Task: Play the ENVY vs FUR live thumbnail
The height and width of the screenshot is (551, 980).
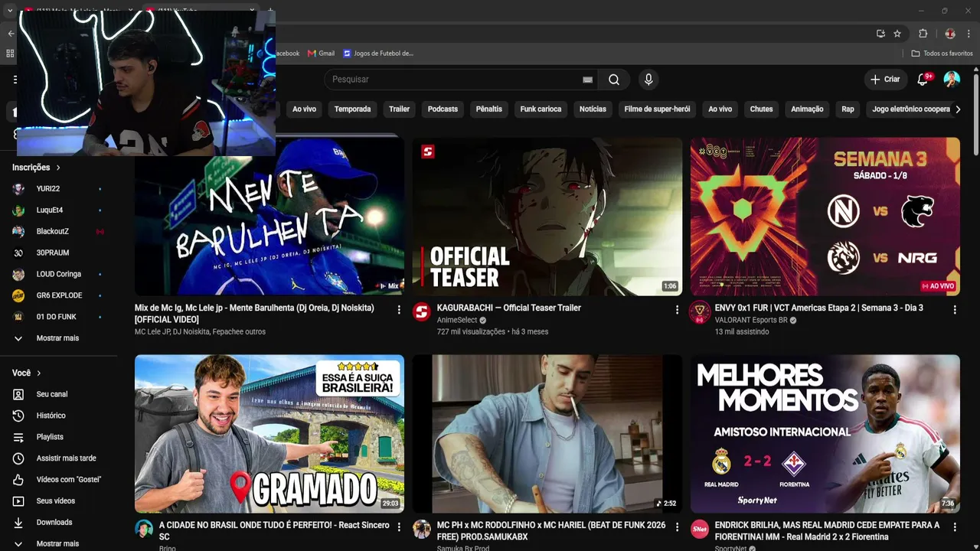Action: [825, 217]
